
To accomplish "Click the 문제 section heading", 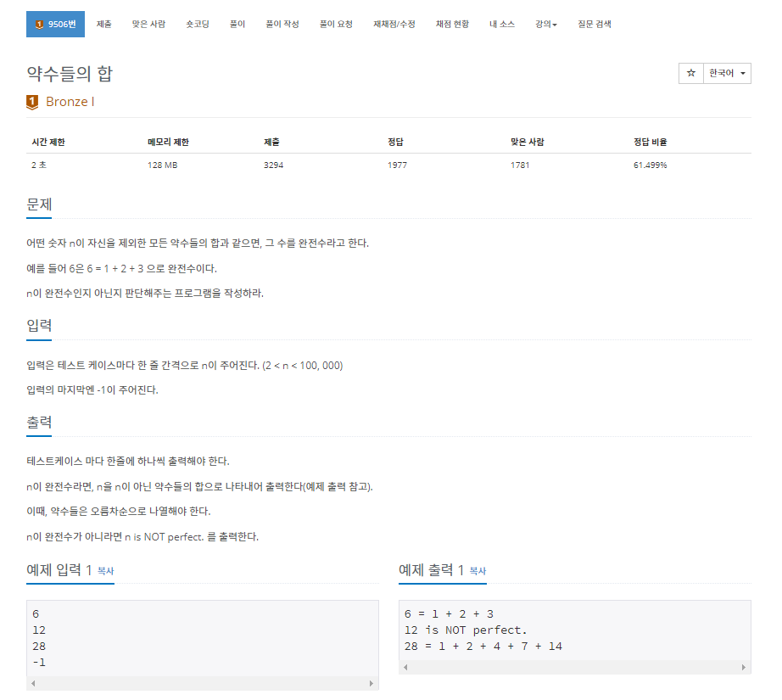I will pos(39,204).
